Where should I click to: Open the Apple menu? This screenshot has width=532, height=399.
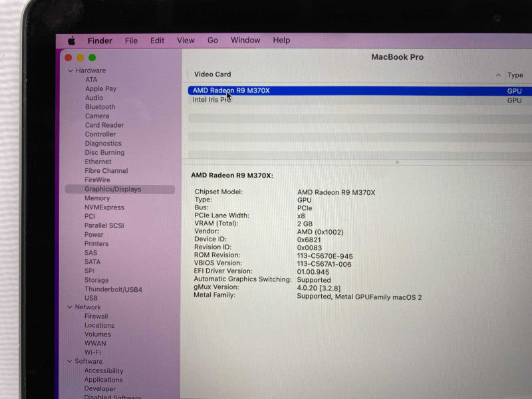click(x=72, y=41)
